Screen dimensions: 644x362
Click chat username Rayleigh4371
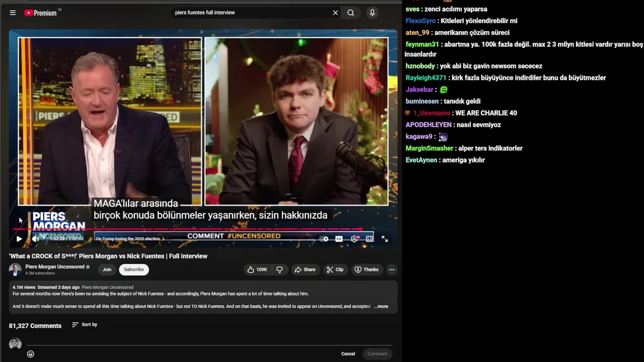coord(426,78)
